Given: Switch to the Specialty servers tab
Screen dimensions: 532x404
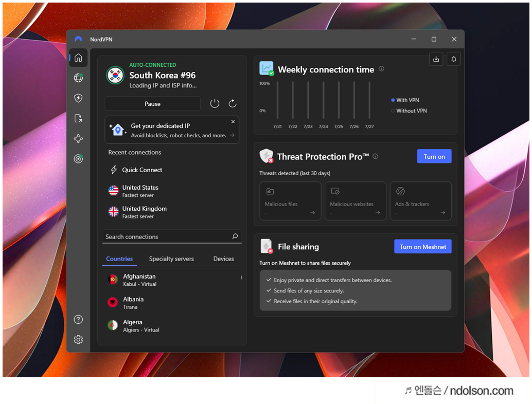Looking at the screenshot, I should (x=171, y=259).
